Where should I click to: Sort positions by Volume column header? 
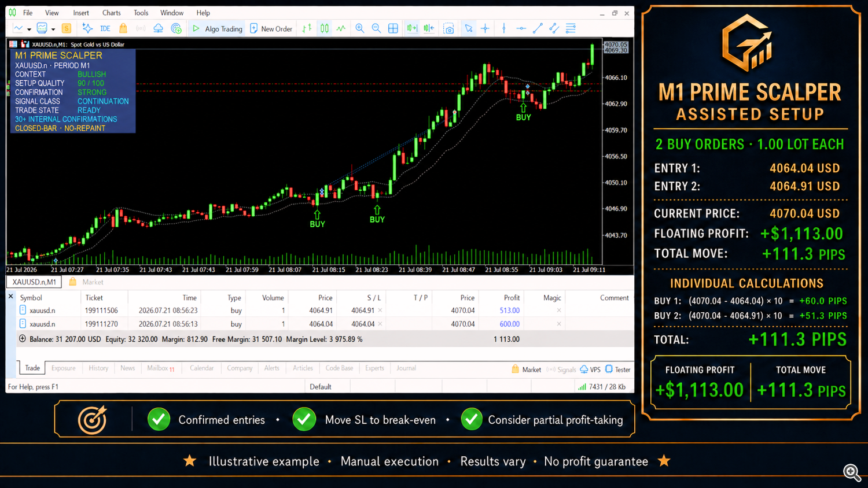pyautogui.click(x=273, y=298)
